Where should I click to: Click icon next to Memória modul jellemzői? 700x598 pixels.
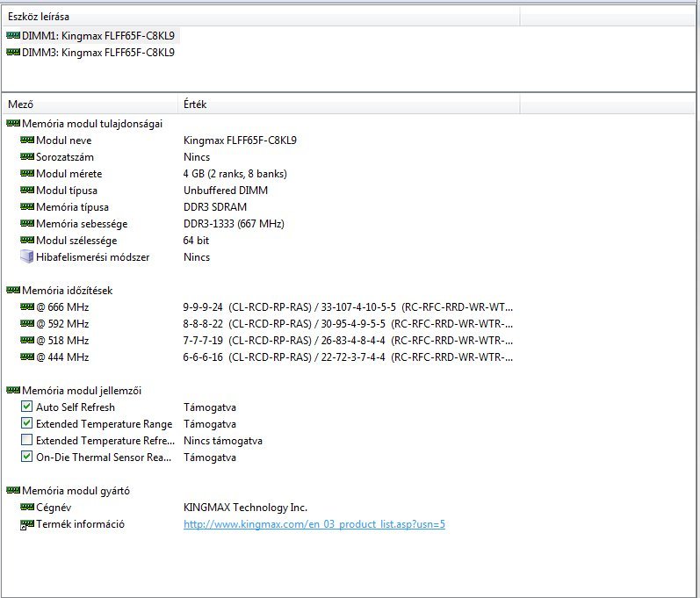pos(13,390)
